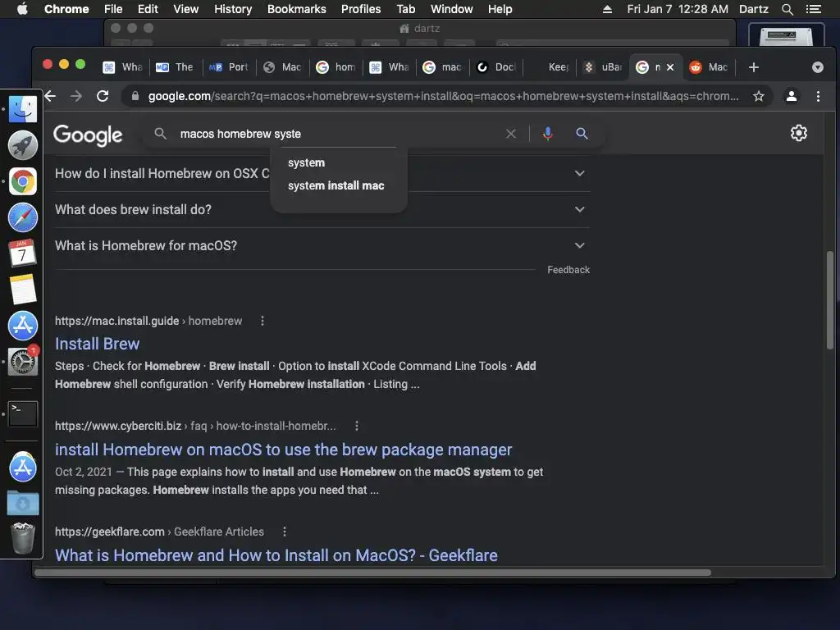Screen dimensions: 840x630
Task: Open Safari from the Dock
Action: (x=22, y=217)
